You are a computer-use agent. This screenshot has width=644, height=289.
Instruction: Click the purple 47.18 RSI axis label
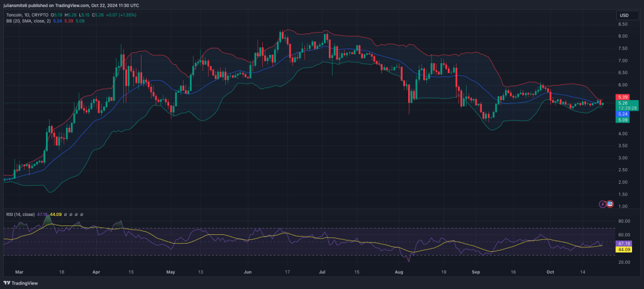(623, 244)
